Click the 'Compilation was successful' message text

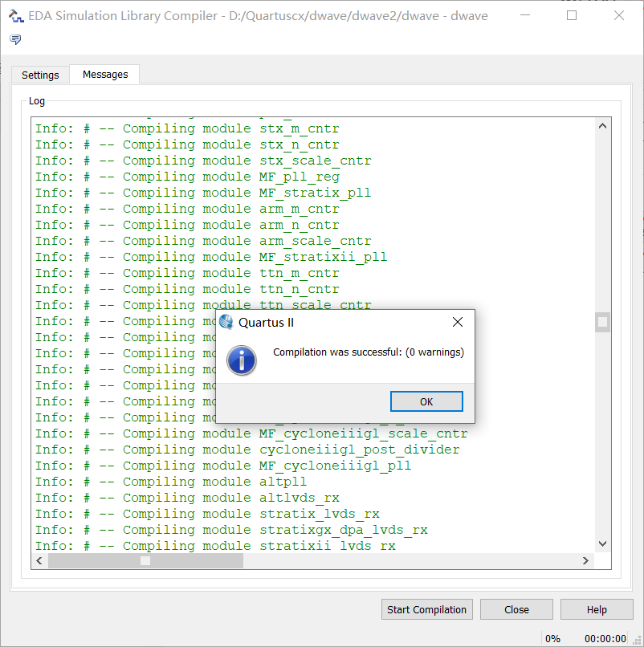(x=369, y=352)
